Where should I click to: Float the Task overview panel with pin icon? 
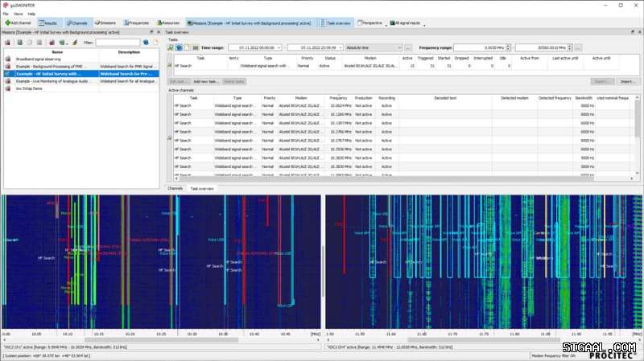(x=633, y=32)
